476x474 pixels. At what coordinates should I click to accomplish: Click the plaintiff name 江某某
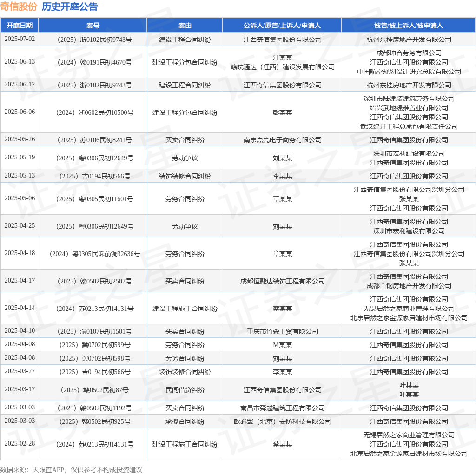(x=282, y=57)
